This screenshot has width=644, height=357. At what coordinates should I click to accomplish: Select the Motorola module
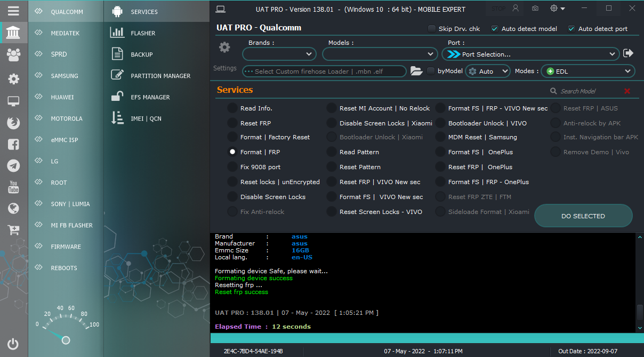click(x=66, y=118)
